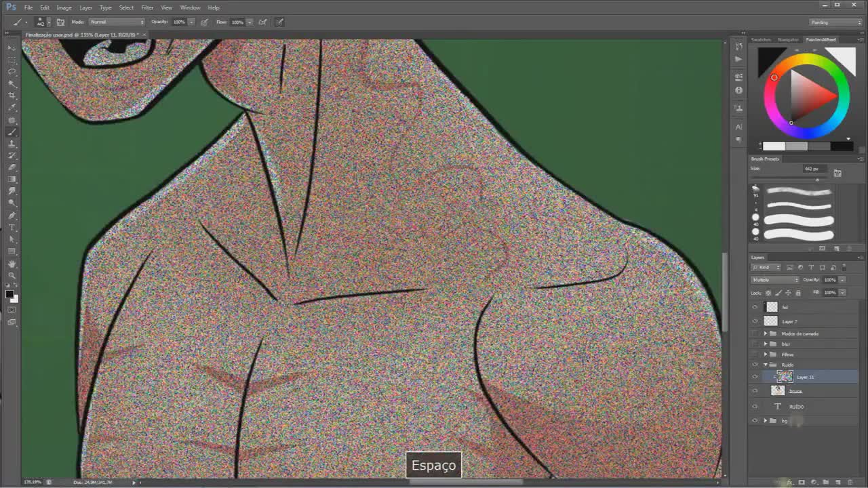Hide the Ruído group
Screen dimensions: 868x488
click(755, 365)
